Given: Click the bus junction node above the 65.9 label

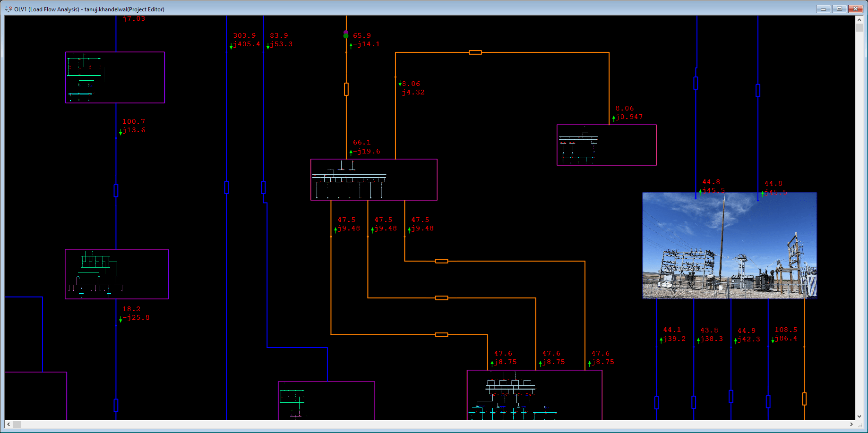Looking at the screenshot, I should [x=346, y=34].
